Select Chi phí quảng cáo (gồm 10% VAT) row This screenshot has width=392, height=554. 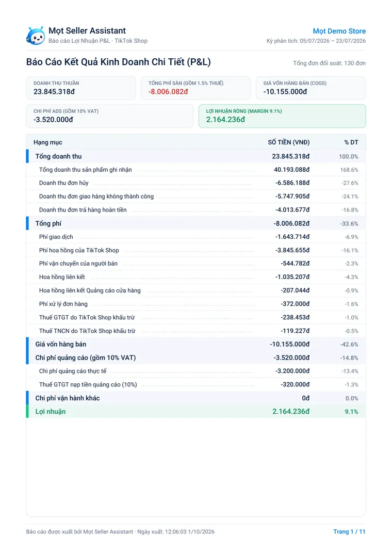196,357
